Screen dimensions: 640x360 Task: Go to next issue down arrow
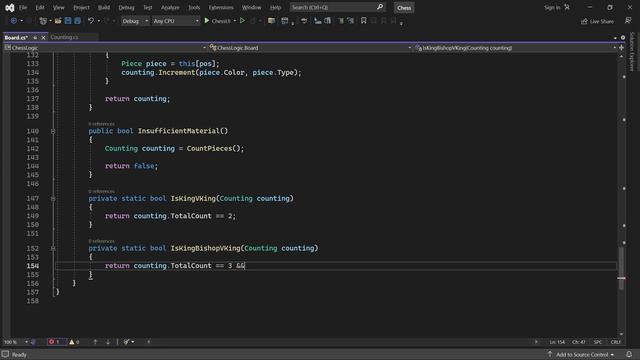108,342
